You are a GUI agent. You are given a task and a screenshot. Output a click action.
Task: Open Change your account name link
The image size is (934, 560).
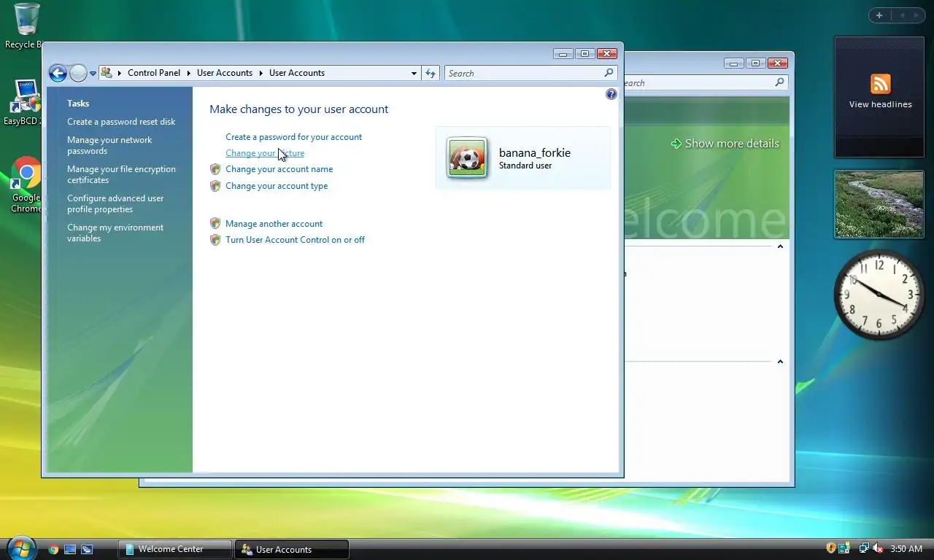pyautogui.click(x=279, y=169)
